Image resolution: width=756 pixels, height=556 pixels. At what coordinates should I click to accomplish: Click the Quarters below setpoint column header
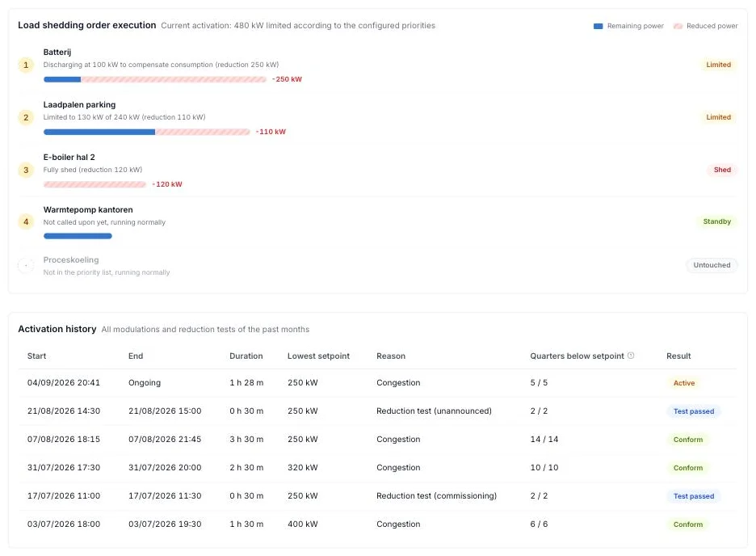point(577,356)
